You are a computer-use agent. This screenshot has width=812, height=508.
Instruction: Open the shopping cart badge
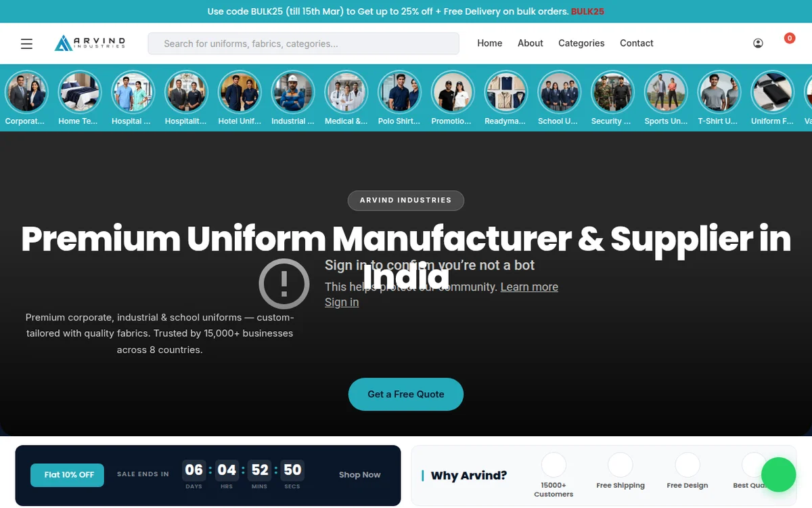coord(789,39)
